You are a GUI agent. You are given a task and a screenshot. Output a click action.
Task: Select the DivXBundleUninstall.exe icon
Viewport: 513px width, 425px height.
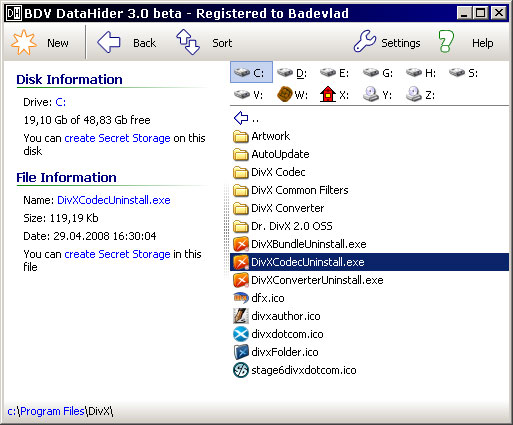(x=241, y=244)
